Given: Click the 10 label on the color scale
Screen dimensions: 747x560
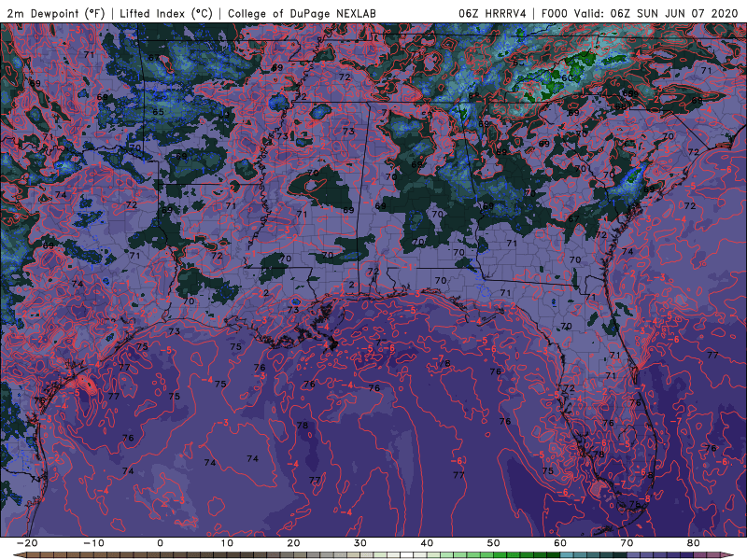Looking at the screenshot, I should (227, 543).
